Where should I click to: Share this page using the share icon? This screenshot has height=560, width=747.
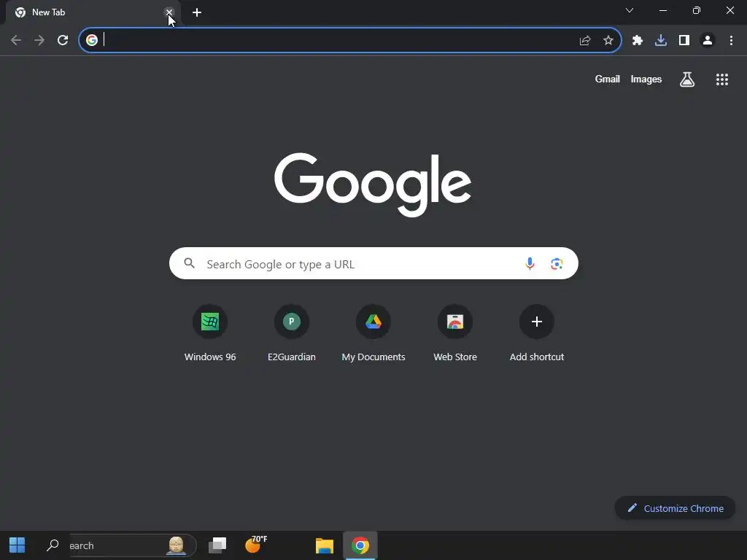pos(585,41)
